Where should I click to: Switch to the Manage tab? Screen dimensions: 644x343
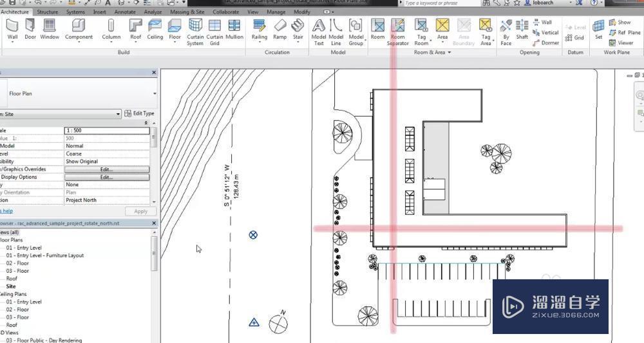[x=276, y=12]
